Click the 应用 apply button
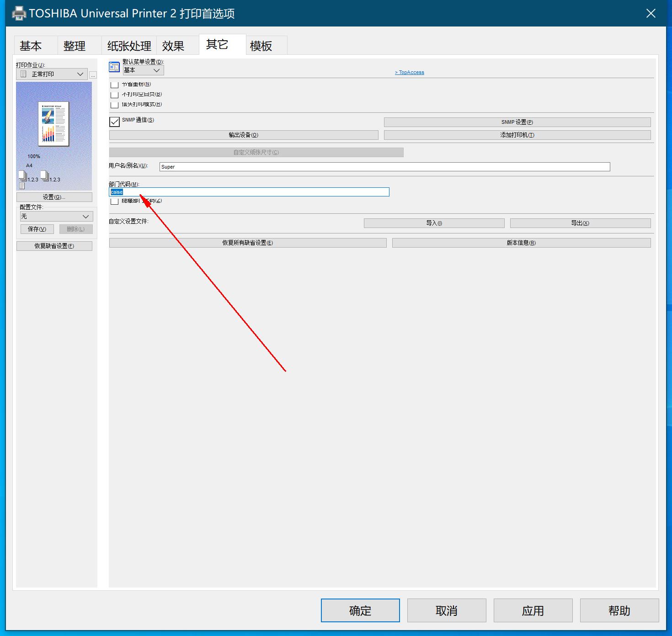Viewport: 672px width, 636px height. pyautogui.click(x=533, y=610)
